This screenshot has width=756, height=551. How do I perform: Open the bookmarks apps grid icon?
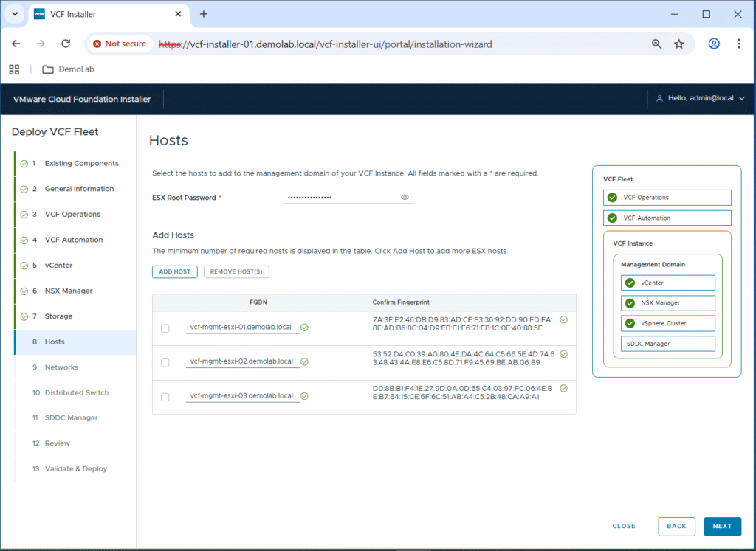point(13,69)
